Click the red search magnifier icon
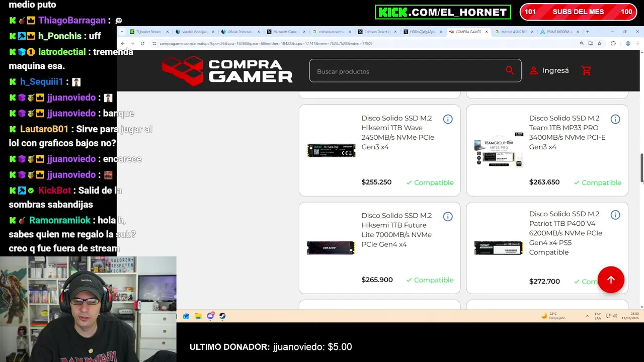Image resolution: width=644 pixels, height=362 pixels. point(510,71)
